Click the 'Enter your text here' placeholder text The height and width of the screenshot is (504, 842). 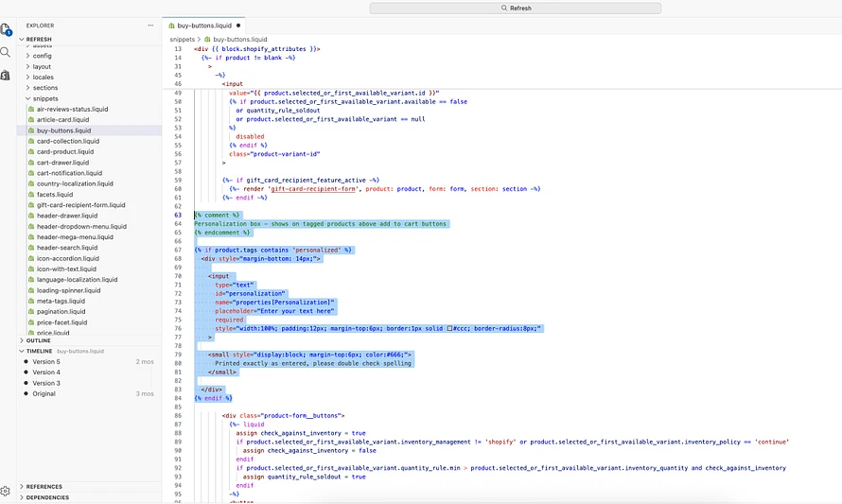click(x=296, y=311)
